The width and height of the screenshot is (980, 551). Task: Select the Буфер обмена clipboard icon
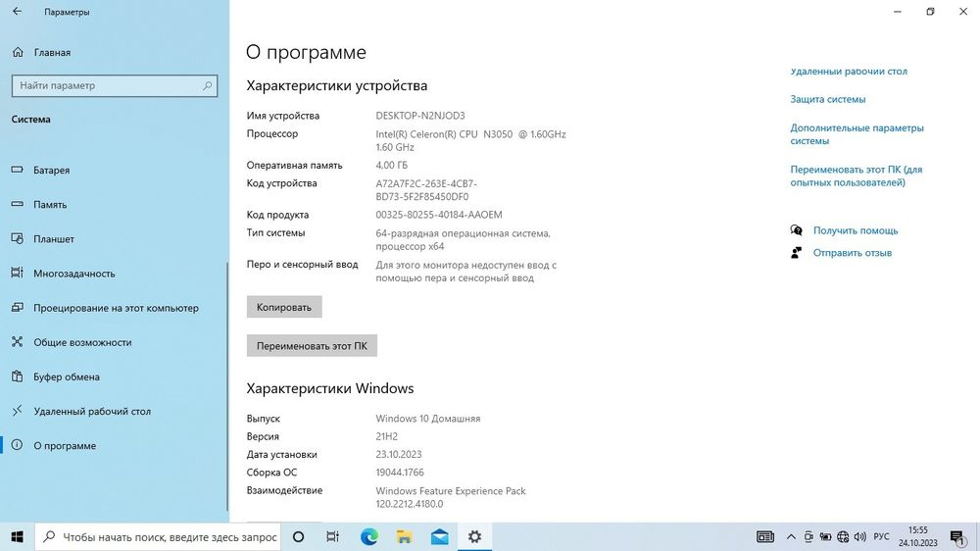click(x=18, y=376)
